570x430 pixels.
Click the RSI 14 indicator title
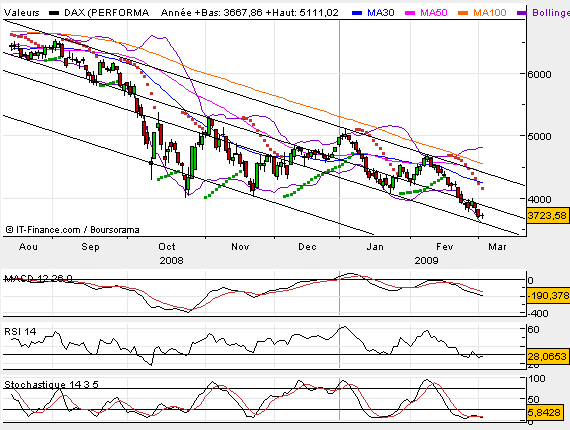pyautogui.click(x=20, y=331)
